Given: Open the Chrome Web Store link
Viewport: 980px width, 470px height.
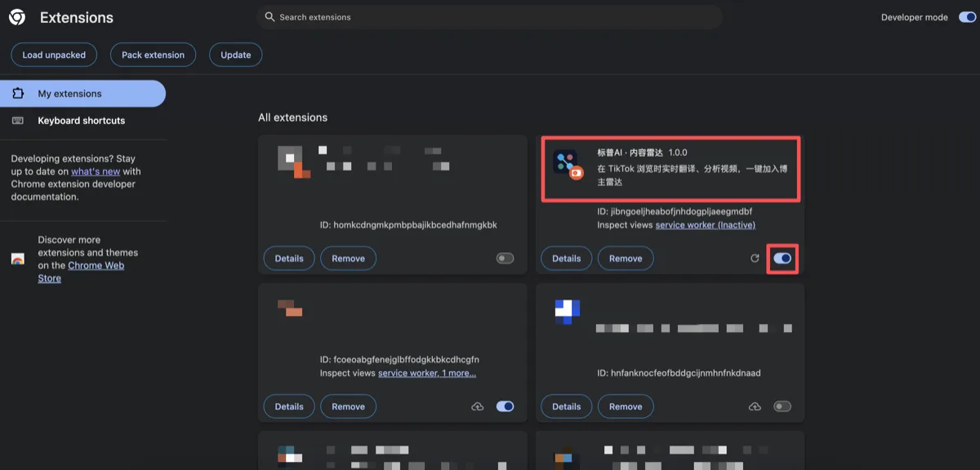Looking at the screenshot, I should 81,272.
